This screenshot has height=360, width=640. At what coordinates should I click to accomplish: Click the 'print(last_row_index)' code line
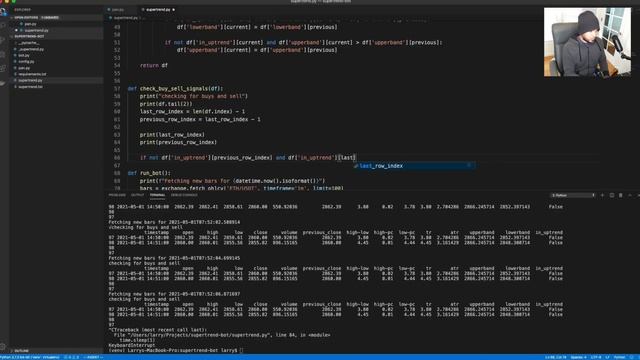172,135
